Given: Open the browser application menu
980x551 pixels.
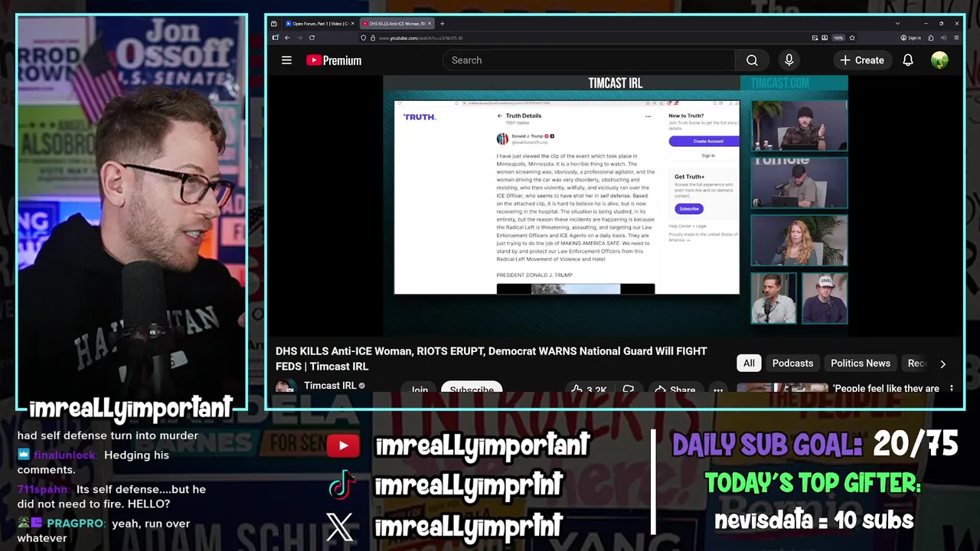Looking at the screenshot, I should tap(956, 37).
